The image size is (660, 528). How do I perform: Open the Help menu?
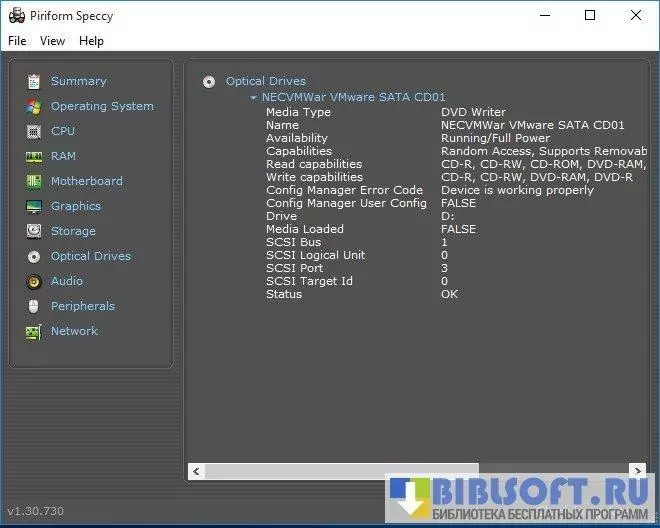click(x=91, y=41)
